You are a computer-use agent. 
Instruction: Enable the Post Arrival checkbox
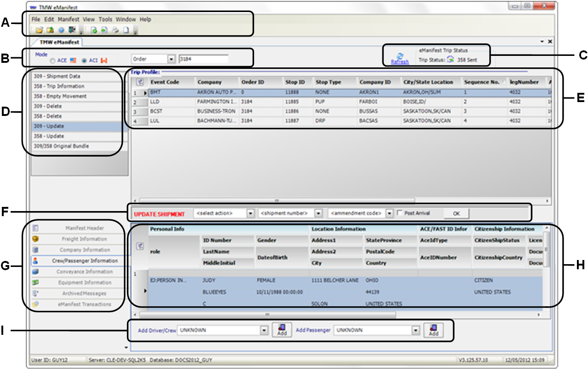(x=400, y=213)
